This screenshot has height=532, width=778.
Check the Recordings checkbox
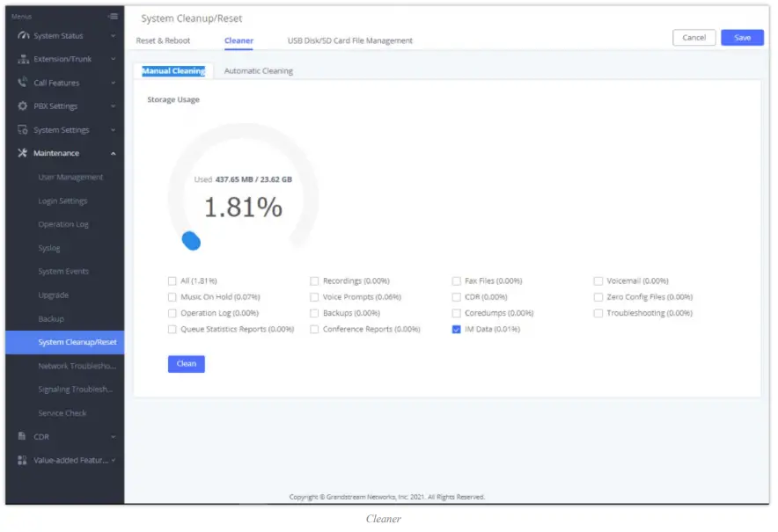click(314, 281)
